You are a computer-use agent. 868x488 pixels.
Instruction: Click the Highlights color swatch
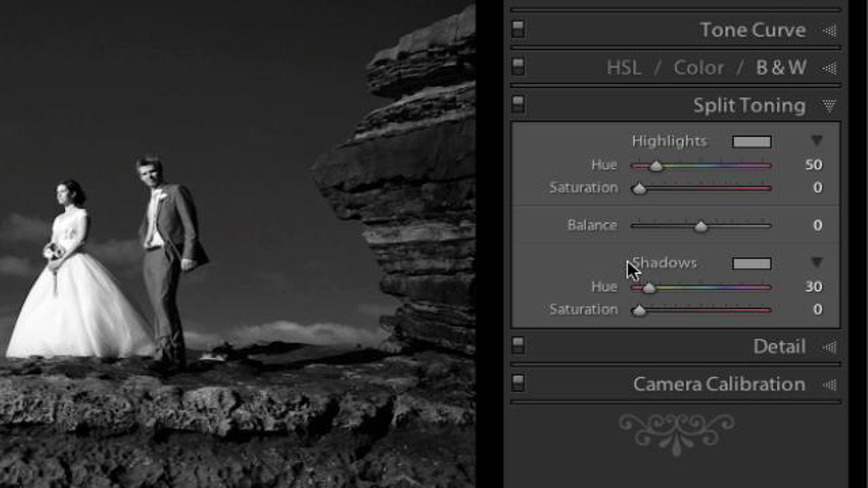click(752, 142)
